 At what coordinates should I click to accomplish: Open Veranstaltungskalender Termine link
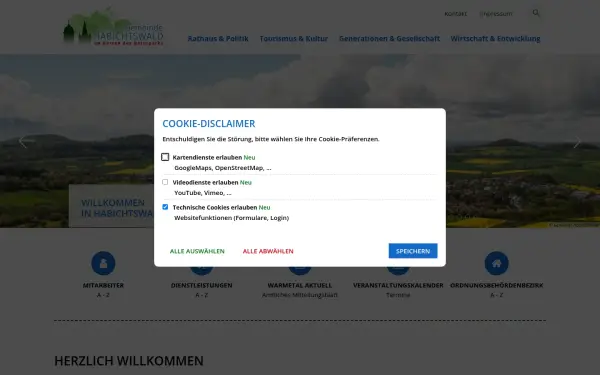click(x=398, y=290)
